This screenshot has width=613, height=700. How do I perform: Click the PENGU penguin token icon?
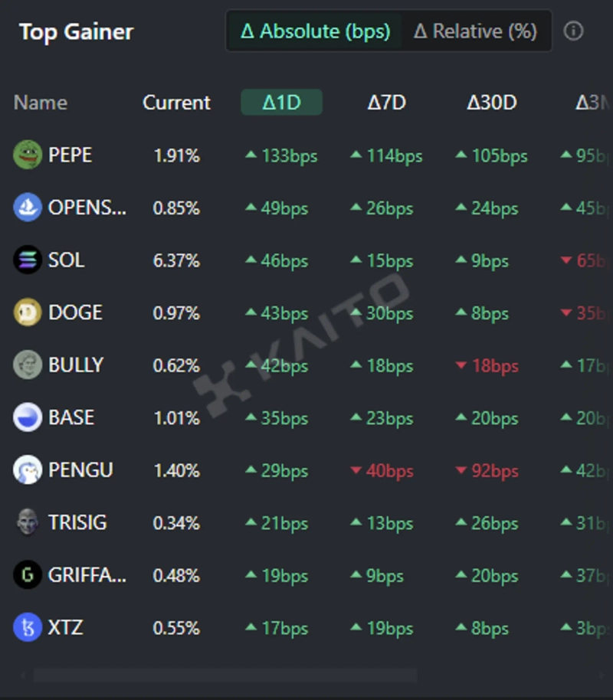pos(28,470)
